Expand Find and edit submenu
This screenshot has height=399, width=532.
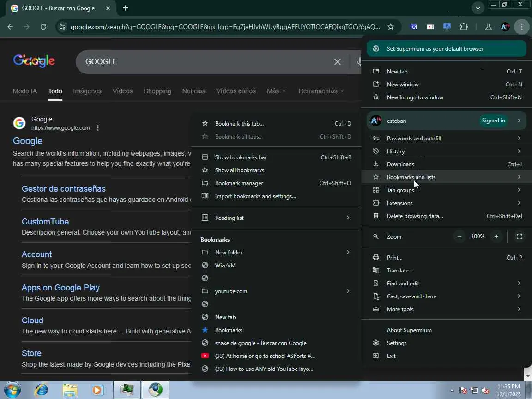(x=447, y=283)
